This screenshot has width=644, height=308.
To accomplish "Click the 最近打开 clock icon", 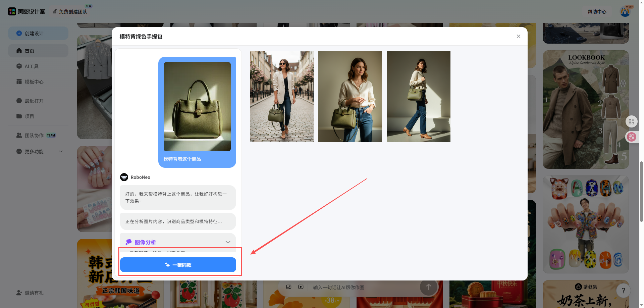I will click(19, 101).
